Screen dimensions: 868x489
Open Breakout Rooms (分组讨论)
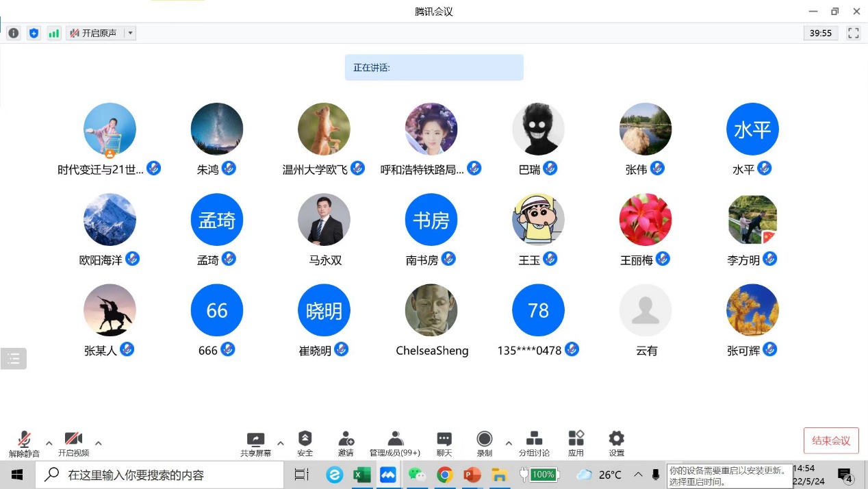point(534,443)
